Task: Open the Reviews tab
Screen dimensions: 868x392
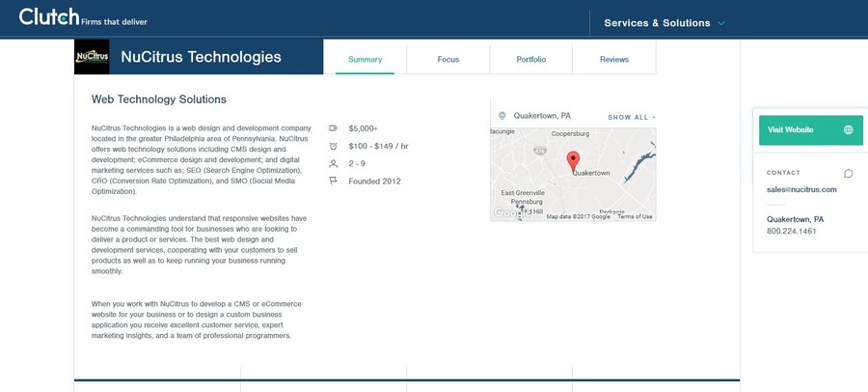Action: click(614, 59)
